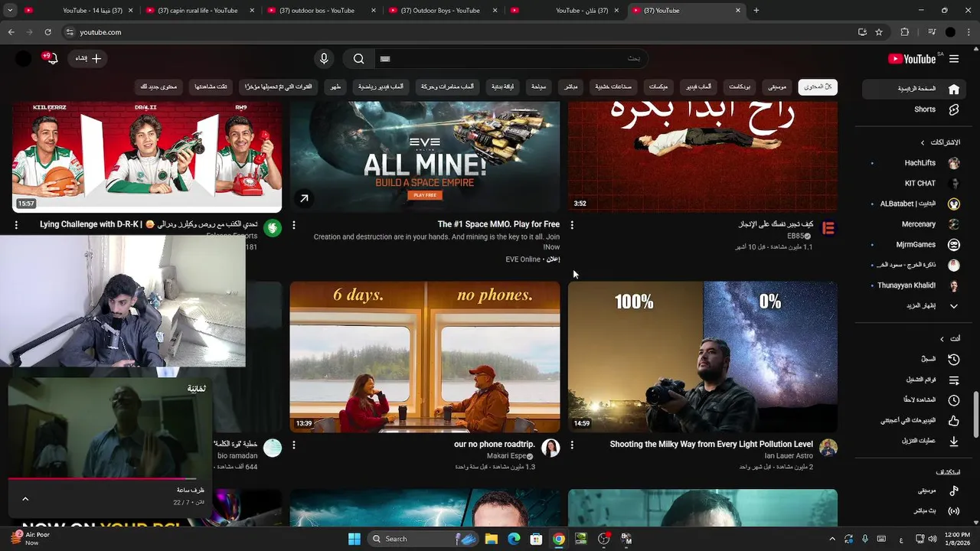This screenshot has height=551, width=980.
Task: Show hidden system tray icons
Action: 832,539
